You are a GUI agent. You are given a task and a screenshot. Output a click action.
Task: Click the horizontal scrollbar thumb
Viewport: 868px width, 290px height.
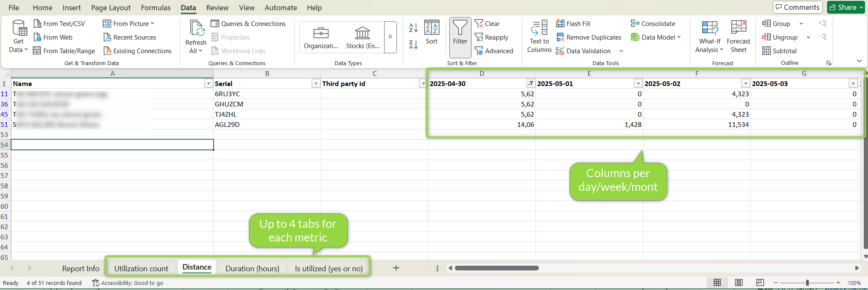point(497,268)
